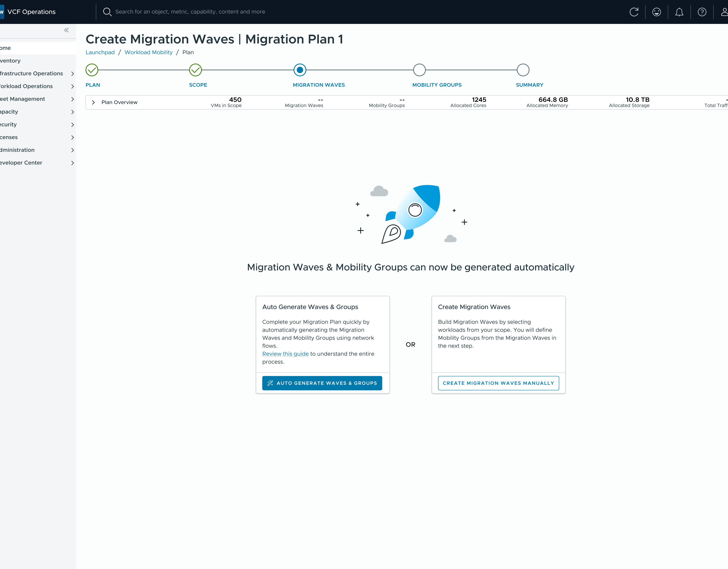Click the refresh icon in top bar
This screenshot has height=569, width=728.
coord(634,12)
